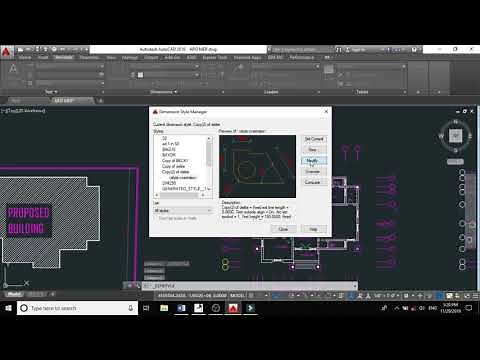The height and width of the screenshot is (360, 480).
Task: Click the Table tool icon in Tables panel
Action: [x=329, y=69]
